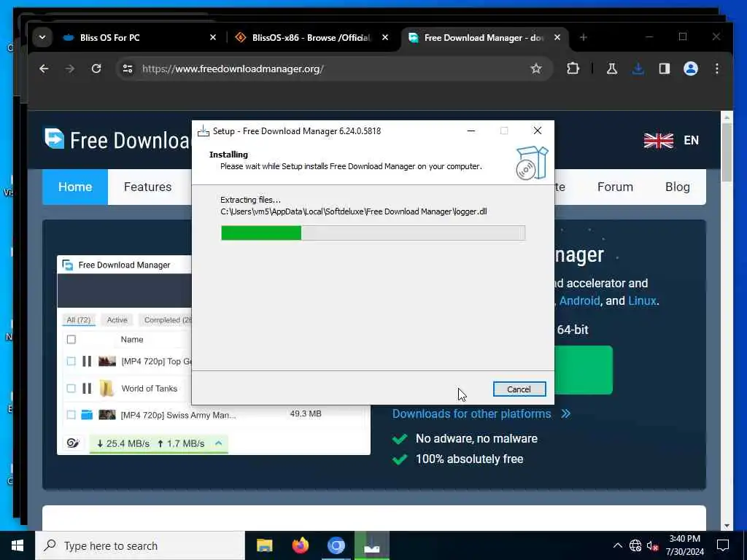The image size is (747, 560).
Task: Pause the Top Gear MP4 download
Action: pyautogui.click(x=87, y=362)
